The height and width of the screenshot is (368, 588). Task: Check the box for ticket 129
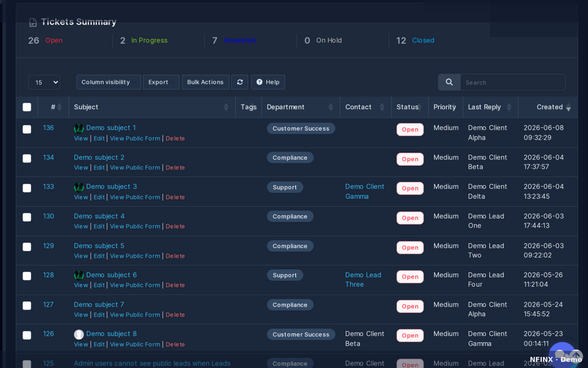(27, 247)
